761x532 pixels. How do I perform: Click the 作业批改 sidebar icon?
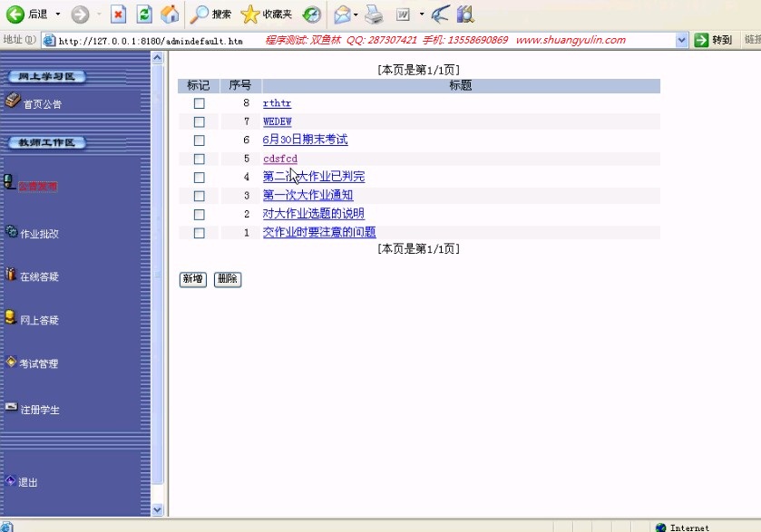(x=11, y=231)
